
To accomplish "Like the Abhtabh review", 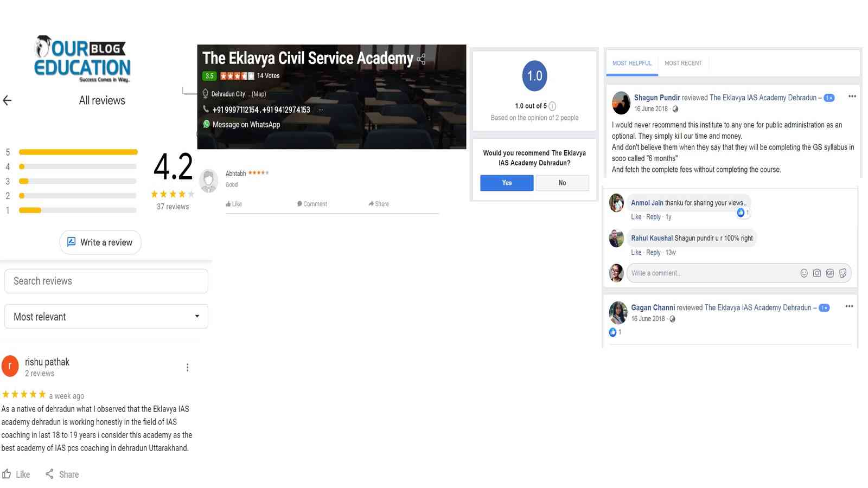I will tap(234, 204).
